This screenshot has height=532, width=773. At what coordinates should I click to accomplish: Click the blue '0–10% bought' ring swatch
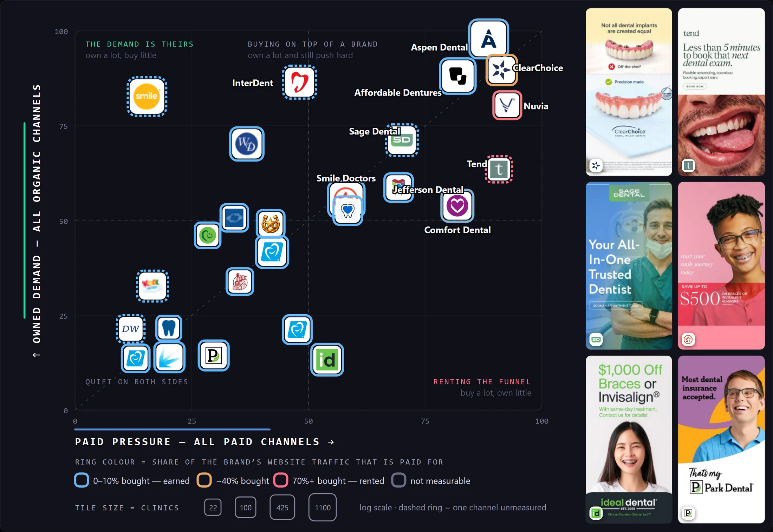click(82, 480)
